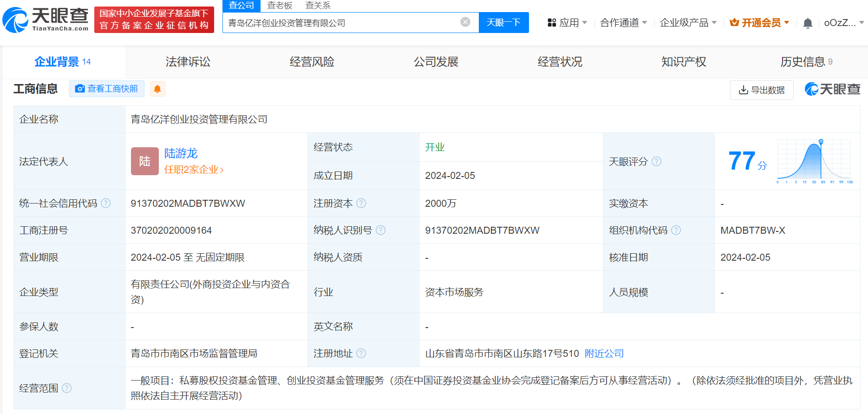Click help icon next to 天眼评分

(x=656, y=161)
